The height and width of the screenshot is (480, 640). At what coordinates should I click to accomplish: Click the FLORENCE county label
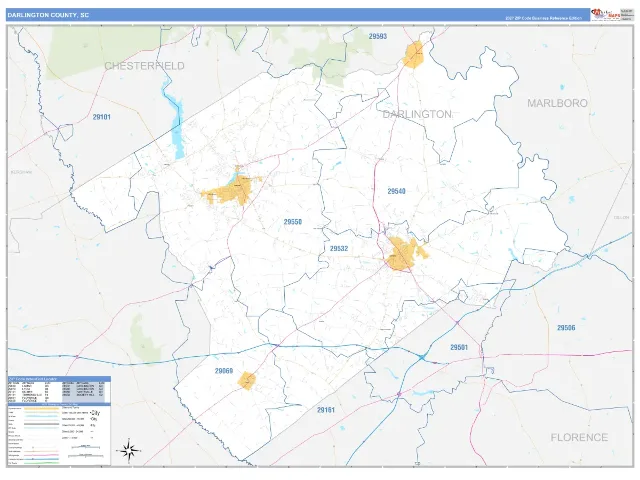(x=579, y=438)
